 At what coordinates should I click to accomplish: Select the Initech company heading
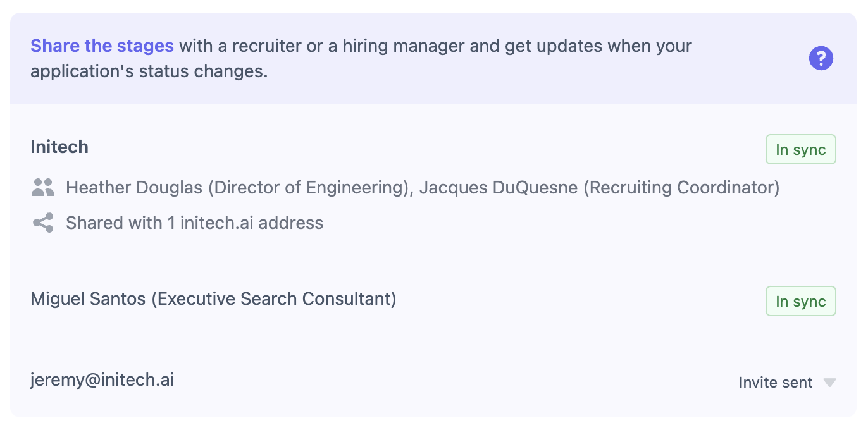[59, 147]
